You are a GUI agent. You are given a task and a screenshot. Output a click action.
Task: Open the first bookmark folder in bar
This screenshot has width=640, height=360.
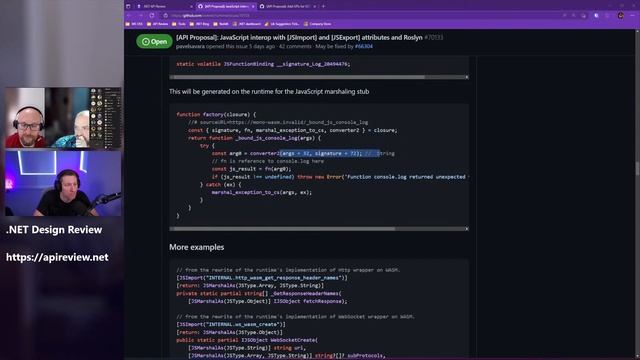point(135,24)
